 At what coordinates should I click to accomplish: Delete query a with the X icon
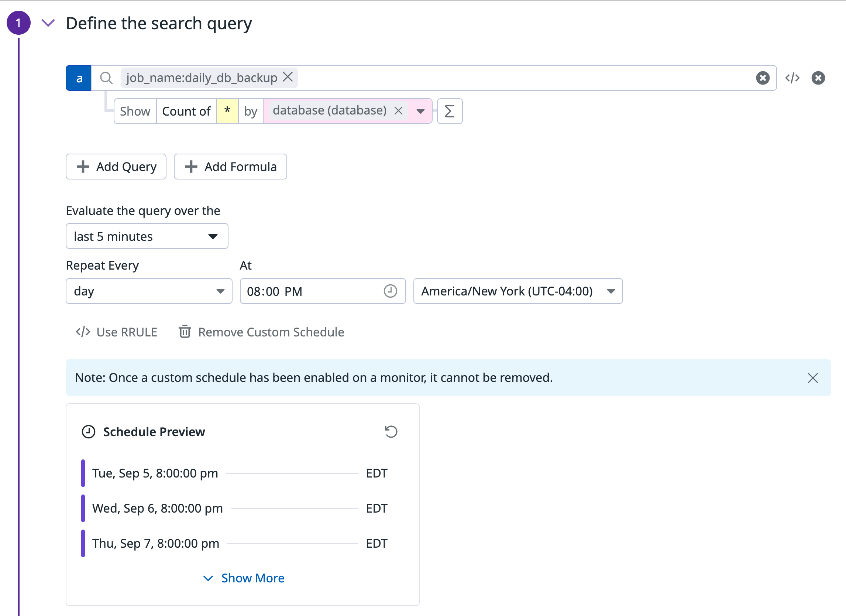818,78
